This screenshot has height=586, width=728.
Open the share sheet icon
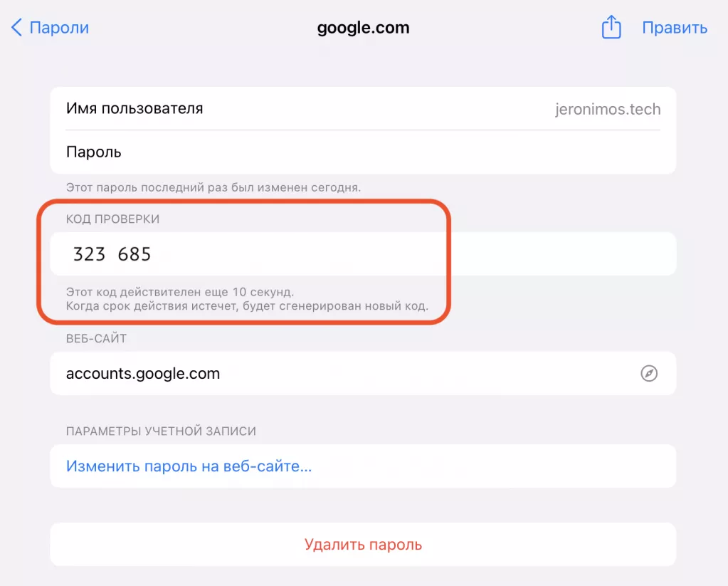(611, 28)
